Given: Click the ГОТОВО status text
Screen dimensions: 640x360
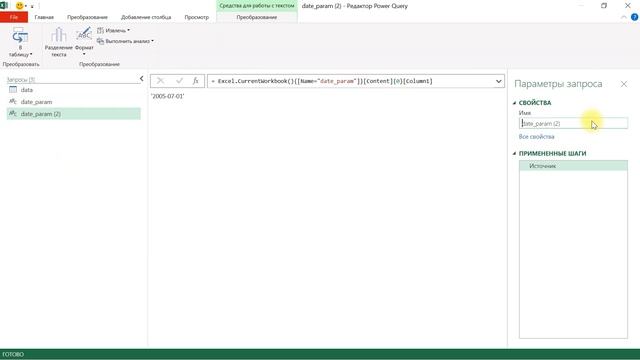Looking at the screenshot, I should click(13, 354).
